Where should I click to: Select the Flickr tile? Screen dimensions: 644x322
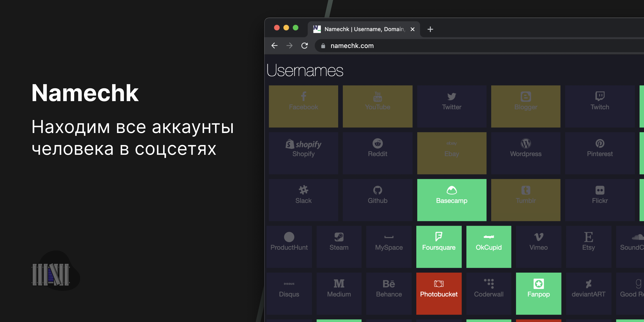point(599,200)
